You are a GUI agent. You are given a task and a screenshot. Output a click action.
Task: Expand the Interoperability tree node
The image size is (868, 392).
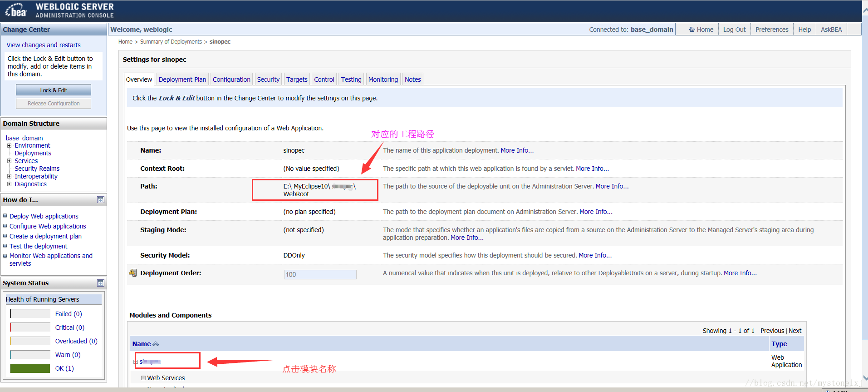[9, 176]
